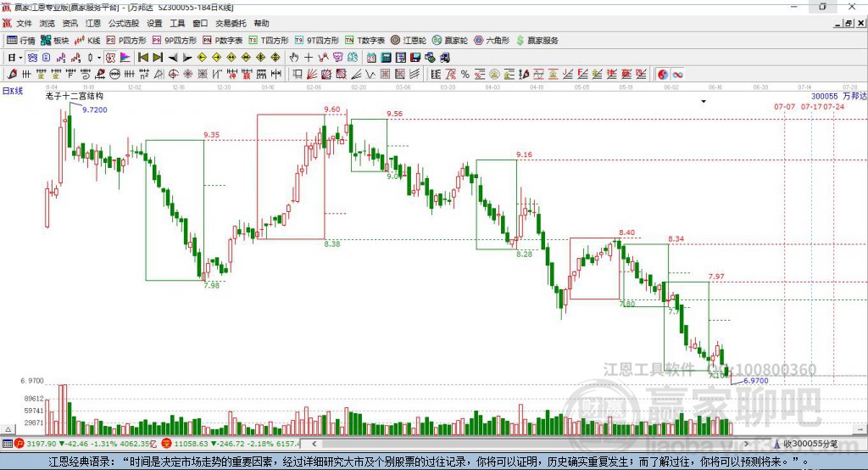Open the 浏览 menu
The image size is (868, 470).
point(47,23)
